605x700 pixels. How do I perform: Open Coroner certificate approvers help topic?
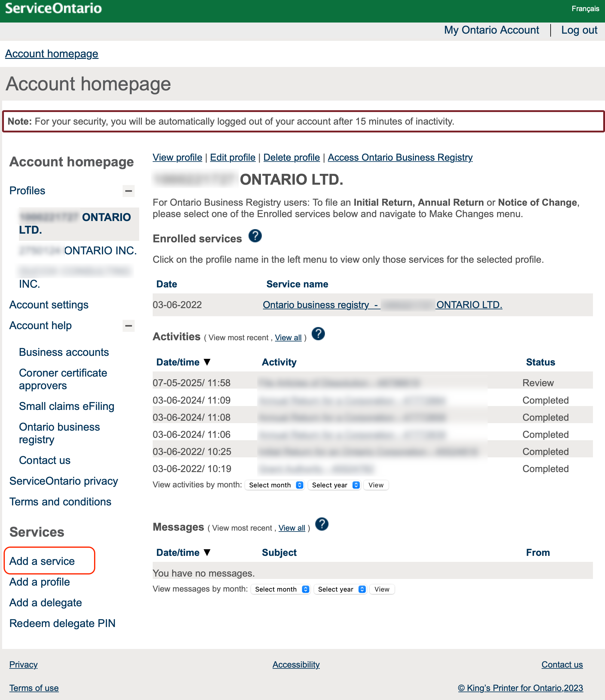pyautogui.click(x=63, y=379)
